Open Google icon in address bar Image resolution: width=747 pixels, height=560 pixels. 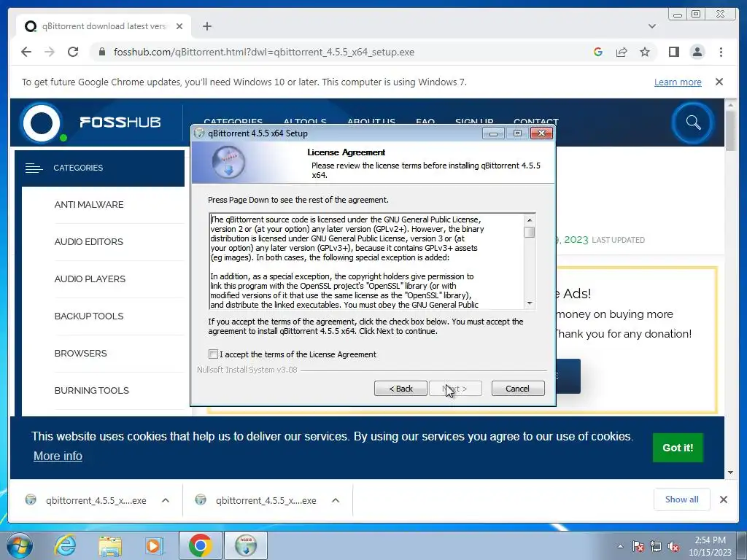click(x=598, y=52)
